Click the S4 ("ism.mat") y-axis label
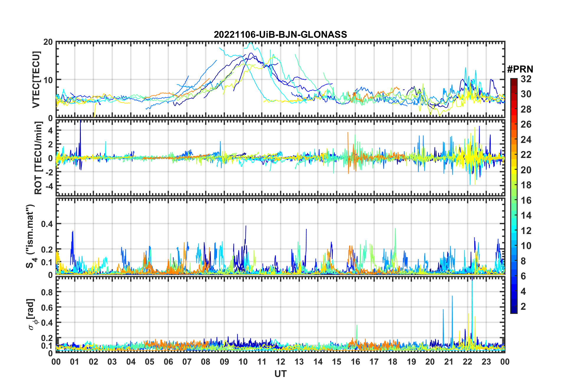561x392 pixels. (x=31, y=236)
